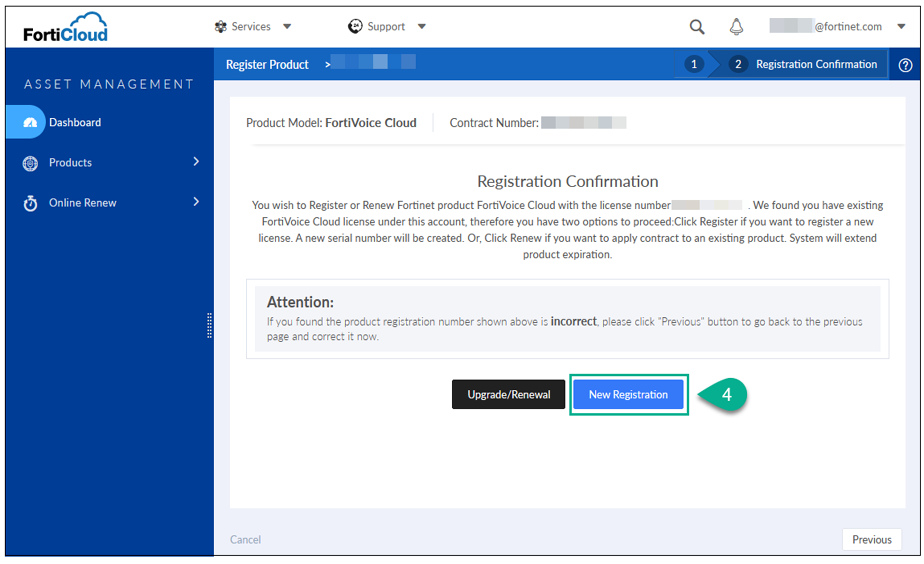Image resolution: width=924 pixels, height=564 pixels.
Task: Open the fortinet.com account dropdown
Action: (x=901, y=27)
